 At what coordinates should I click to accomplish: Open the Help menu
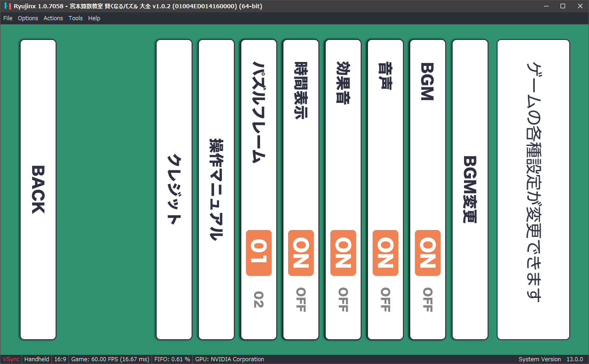94,18
